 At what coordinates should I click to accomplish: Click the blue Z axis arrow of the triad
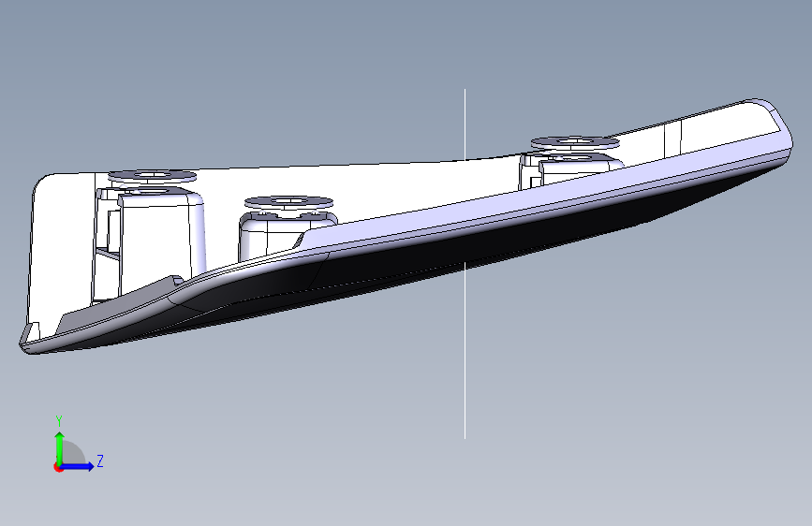coord(78,466)
